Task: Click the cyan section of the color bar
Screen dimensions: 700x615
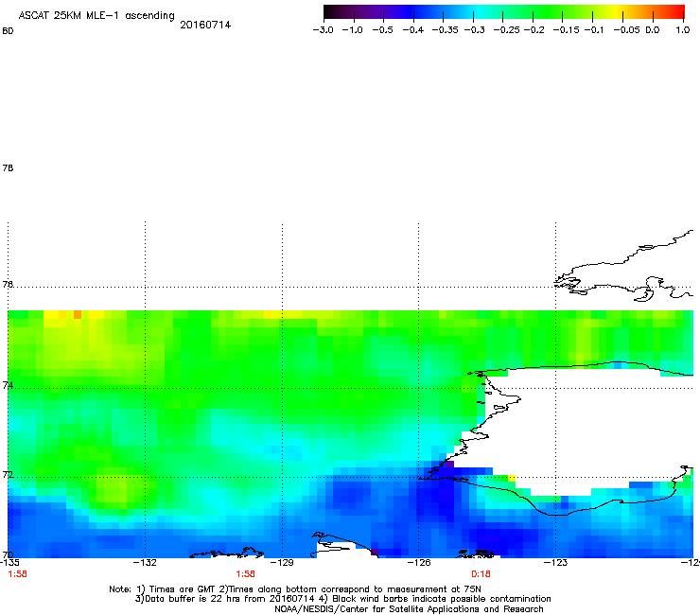Action: [480, 12]
